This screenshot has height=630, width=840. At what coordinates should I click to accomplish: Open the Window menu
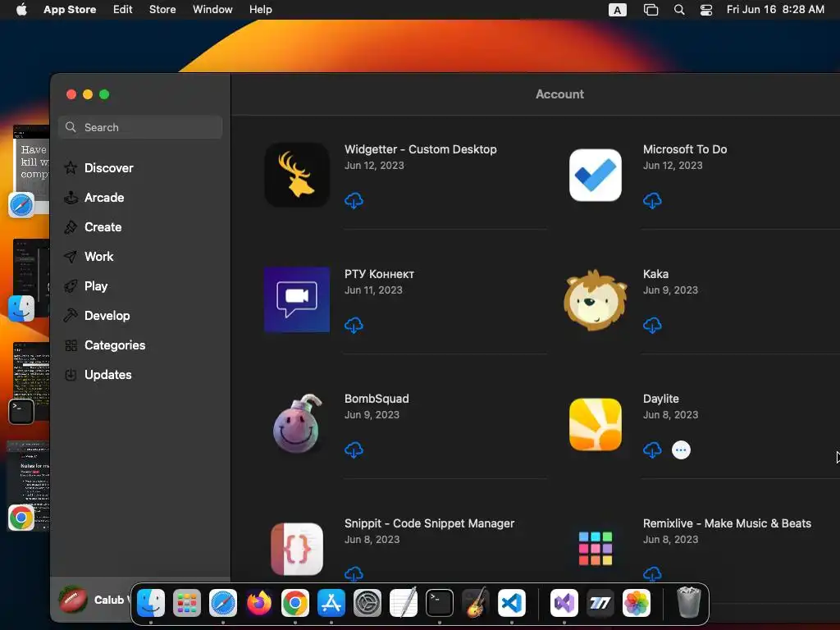coord(212,9)
